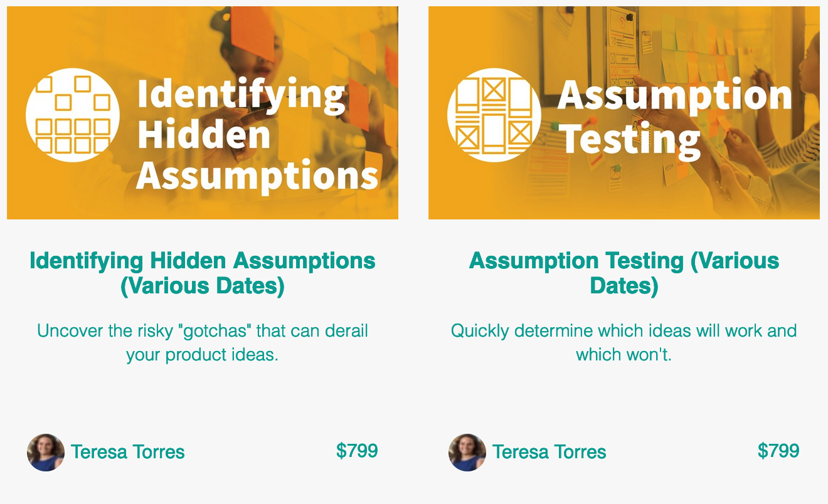Select the $799 price on Identifying Hidden Assumptions

pyautogui.click(x=357, y=451)
